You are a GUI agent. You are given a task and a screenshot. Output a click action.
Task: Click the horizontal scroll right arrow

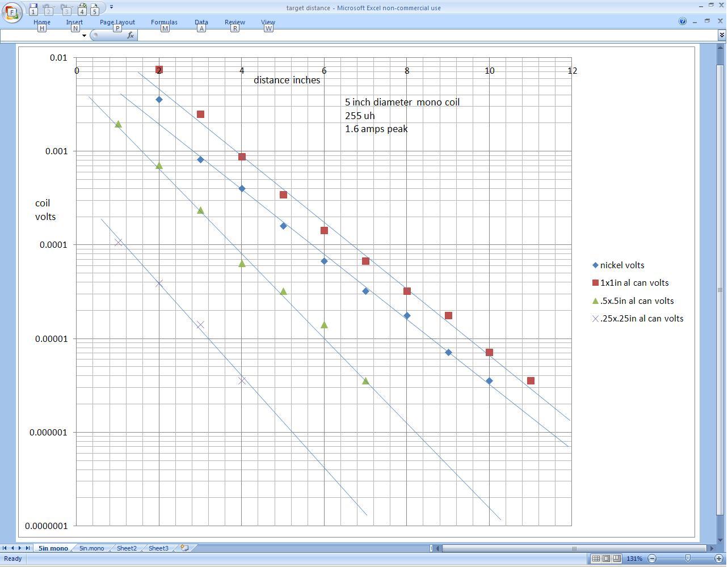712,548
